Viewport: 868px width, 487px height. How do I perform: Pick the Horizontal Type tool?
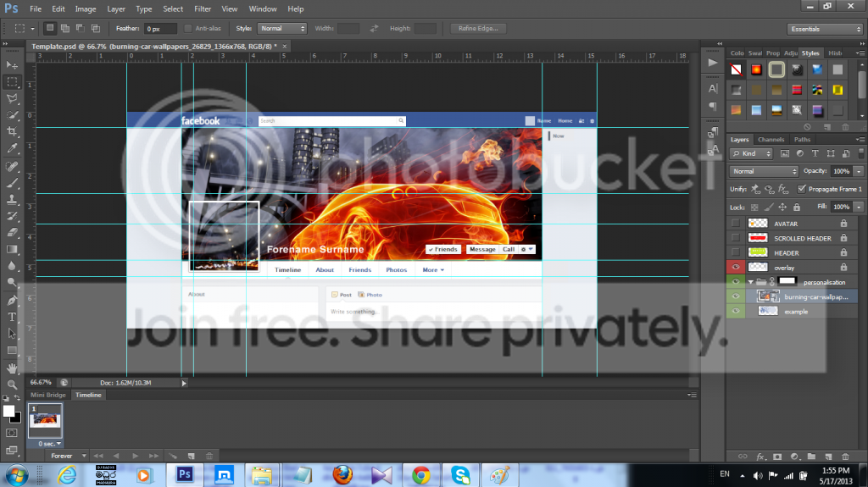[12, 317]
